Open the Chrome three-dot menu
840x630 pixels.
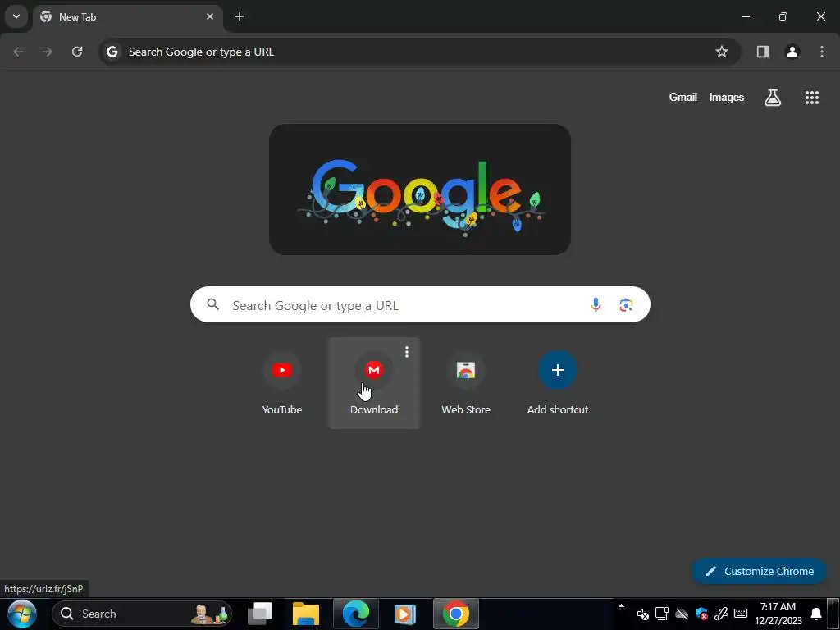click(x=822, y=52)
